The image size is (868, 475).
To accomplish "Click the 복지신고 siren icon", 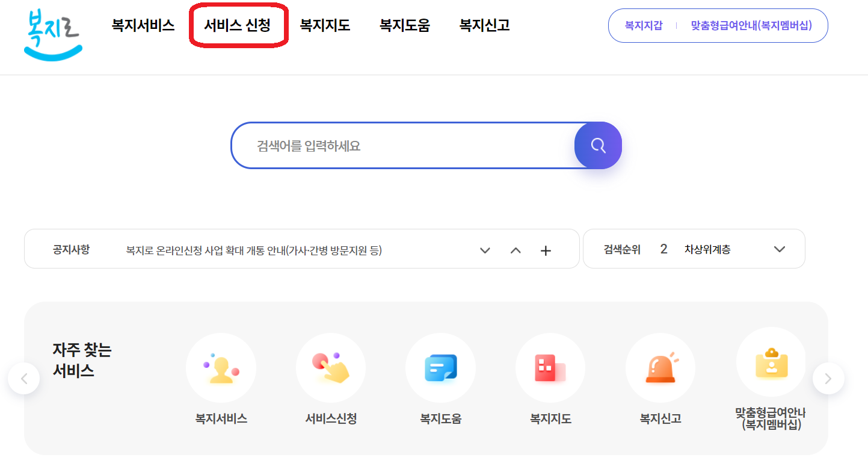I will (660, 367).
